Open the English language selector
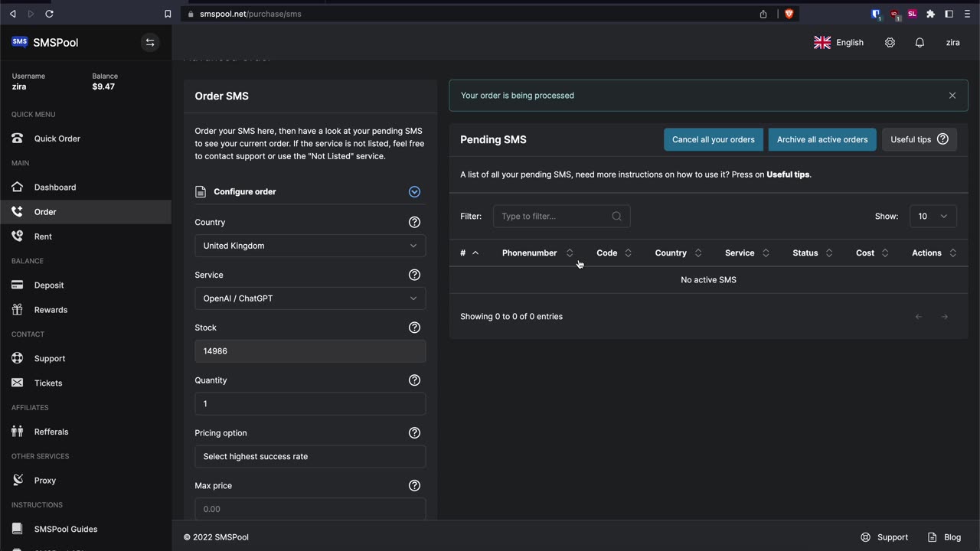Image resolution: width=980 pixels, height=551 pixels. (x=838, y=43)
